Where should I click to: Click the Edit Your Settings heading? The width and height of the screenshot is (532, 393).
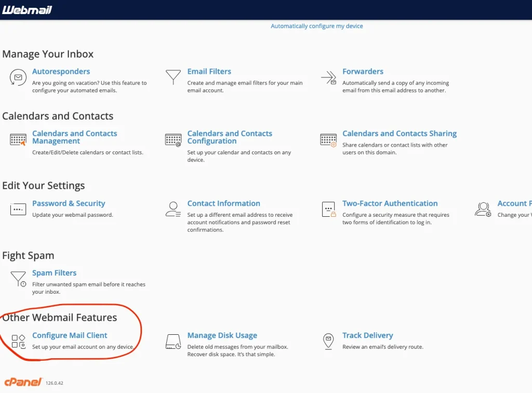tap(44, 186)
